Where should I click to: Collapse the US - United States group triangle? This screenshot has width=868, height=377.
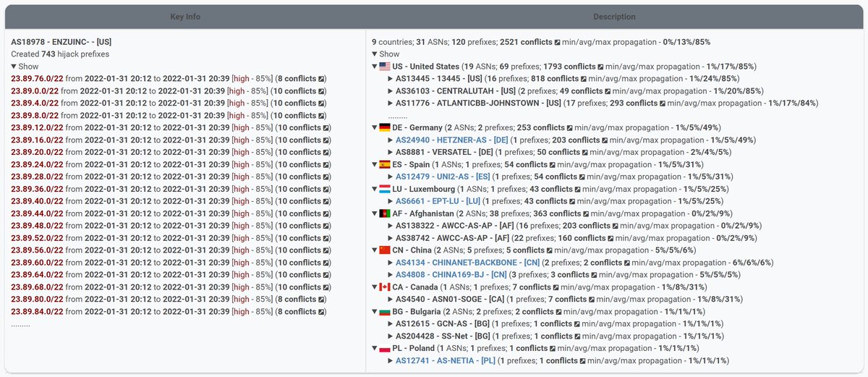point(374,67)
